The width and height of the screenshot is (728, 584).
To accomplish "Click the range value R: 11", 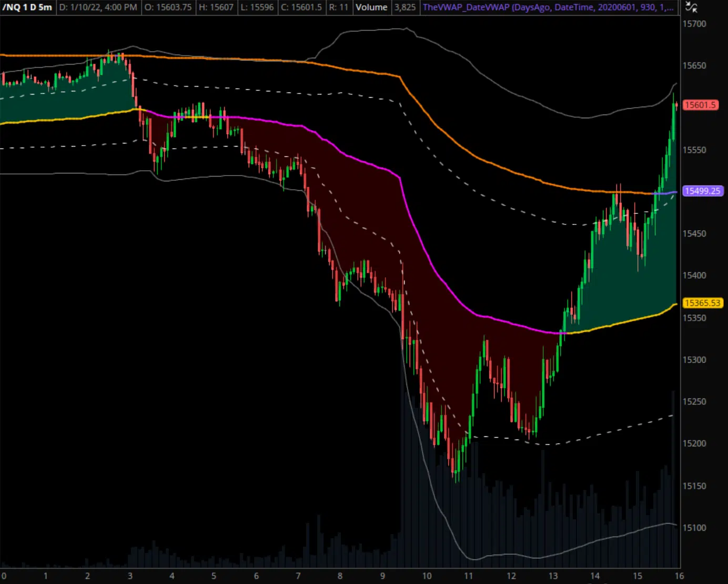I will pos(339,7).
